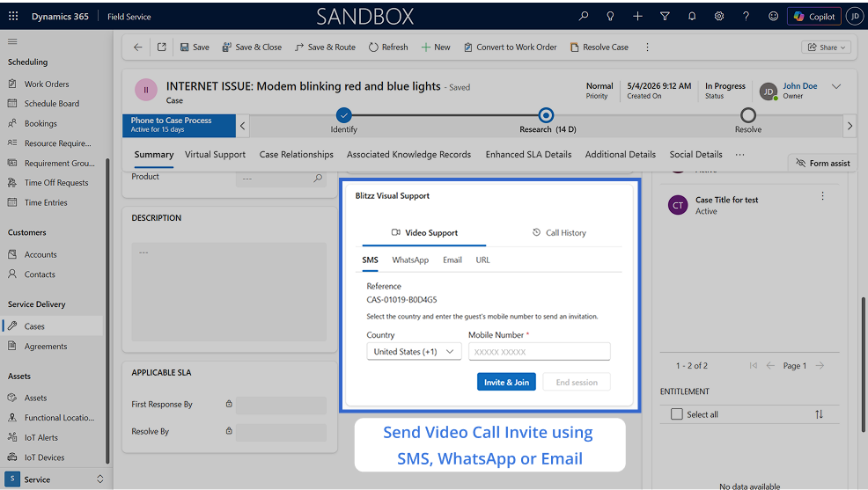The image size is (868, 490).
Task: Click the sort icon beside Select all
Action: click(x=819, y=414)
